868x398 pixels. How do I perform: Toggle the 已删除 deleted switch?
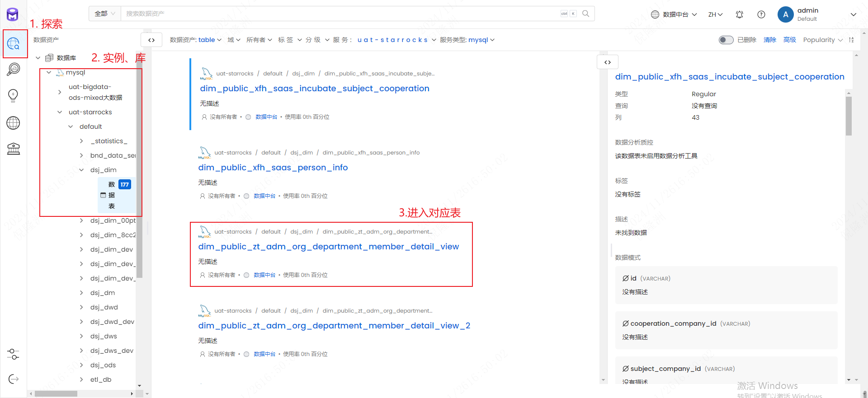(x=726, y=40)
